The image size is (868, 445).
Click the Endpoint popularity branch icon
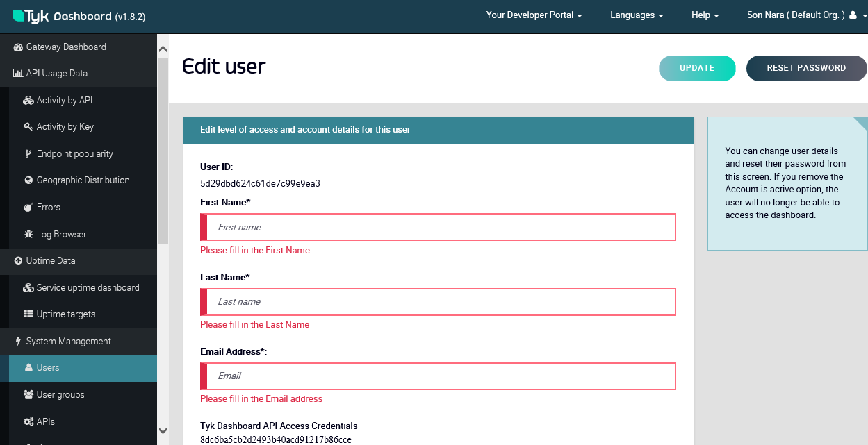click(28, 154)
